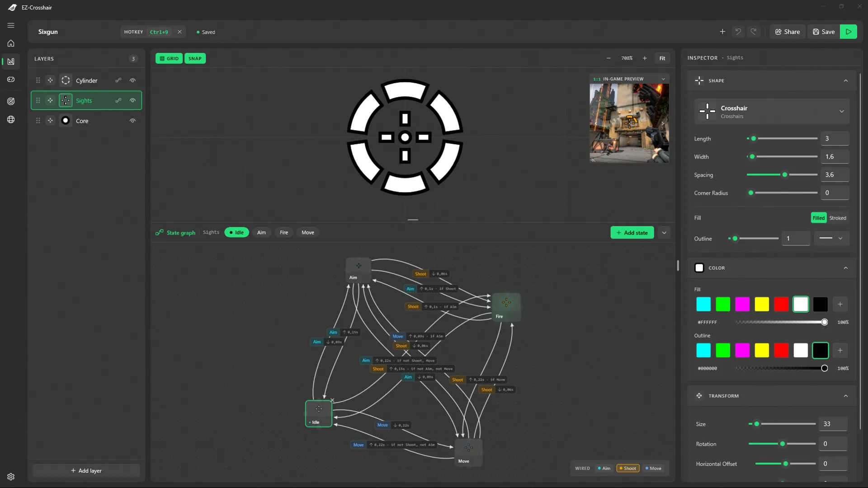Open the gamepad section in sidebar

(x=11, y=80)
